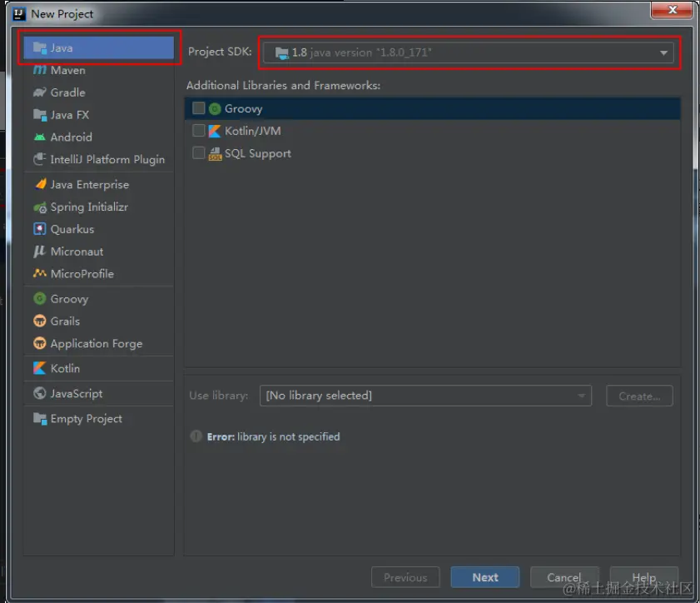Click the '[No library selected]' field
The image size is (700, 603).
click(425, 396)
